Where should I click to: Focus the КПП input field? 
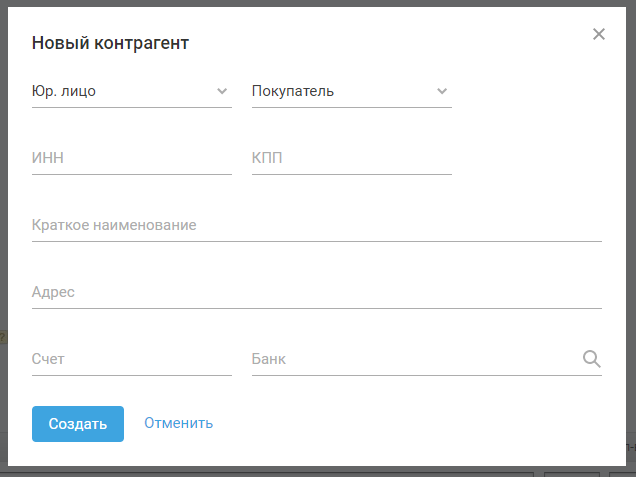point(351,158)
